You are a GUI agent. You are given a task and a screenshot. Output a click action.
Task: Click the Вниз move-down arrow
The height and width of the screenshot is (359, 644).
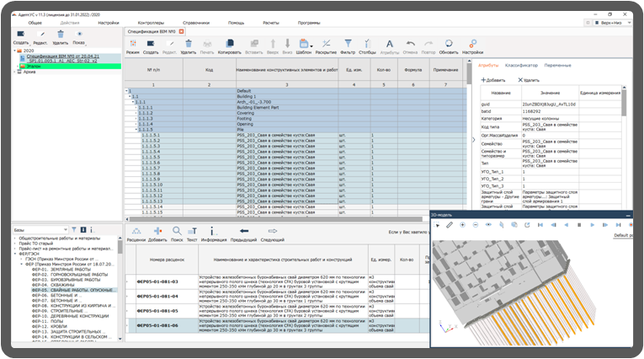coord(288,43)
